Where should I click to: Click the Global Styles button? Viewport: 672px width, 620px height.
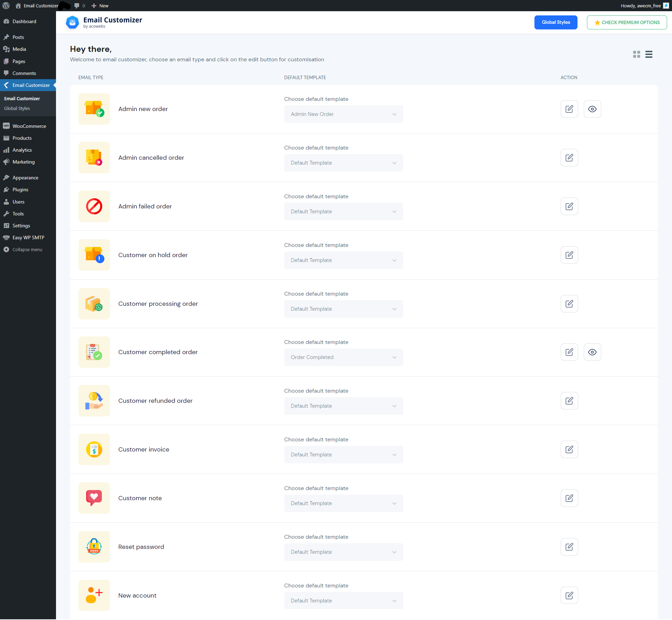[555, 22]
